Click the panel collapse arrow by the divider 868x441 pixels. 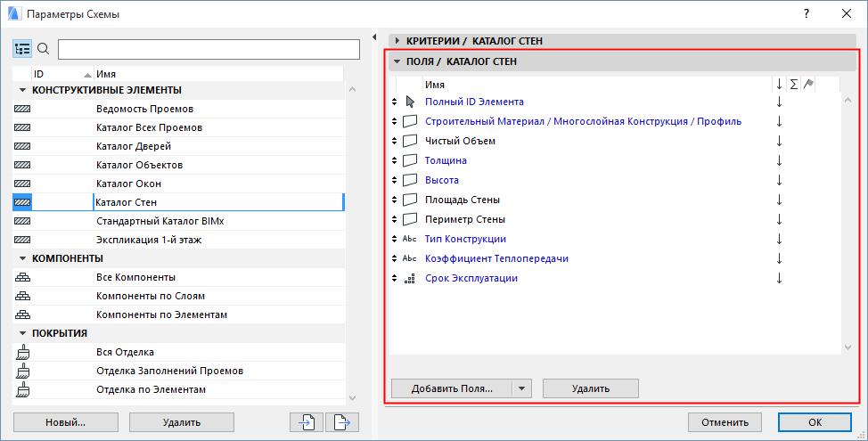[x=374, y=37]
